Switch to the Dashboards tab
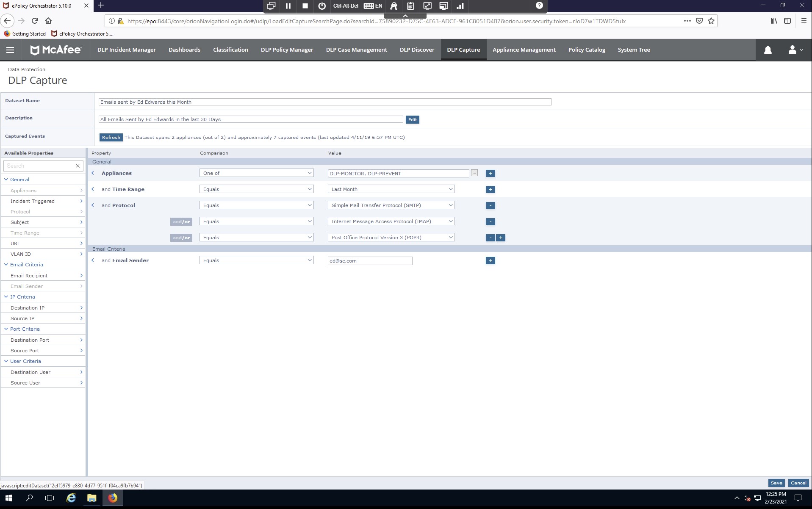The width and height of the screenshot is (812, 509). [x=184, y=50]
